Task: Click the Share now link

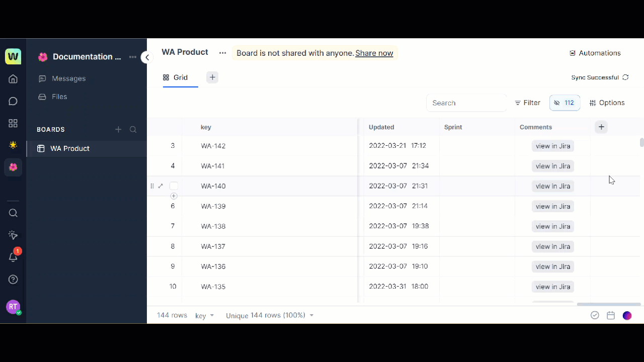Action: pos(374,53)
